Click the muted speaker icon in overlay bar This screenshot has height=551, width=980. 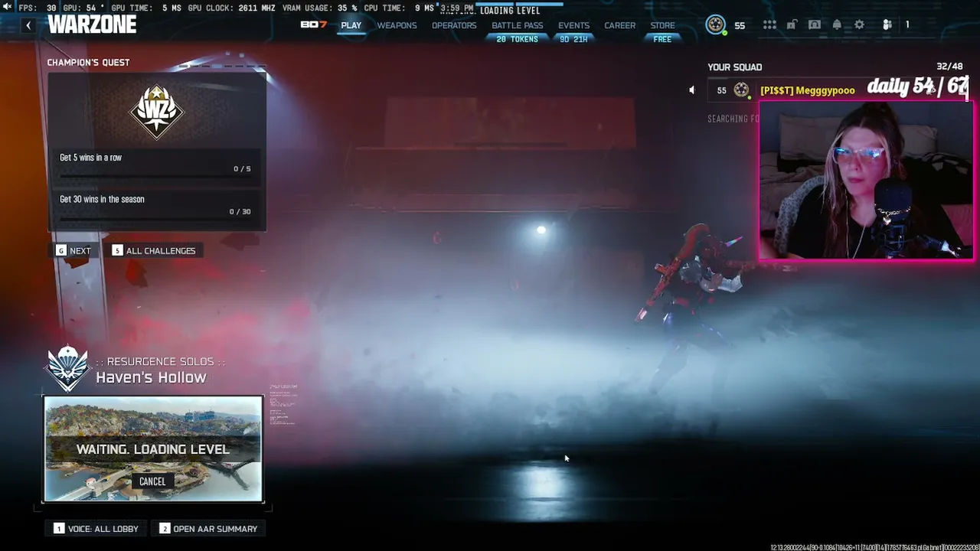(x=8, y=8)
